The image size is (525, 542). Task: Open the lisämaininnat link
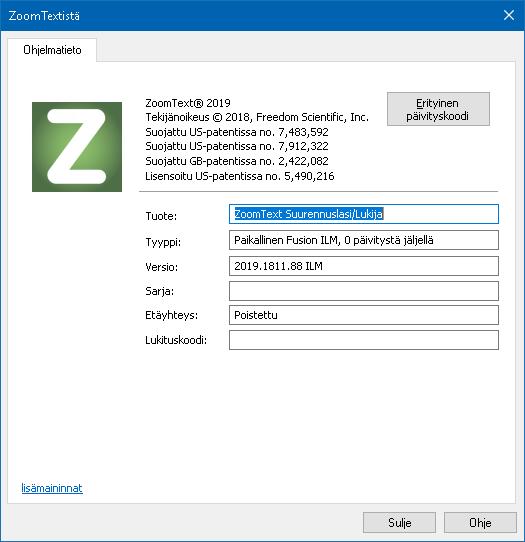click(52, 488)
